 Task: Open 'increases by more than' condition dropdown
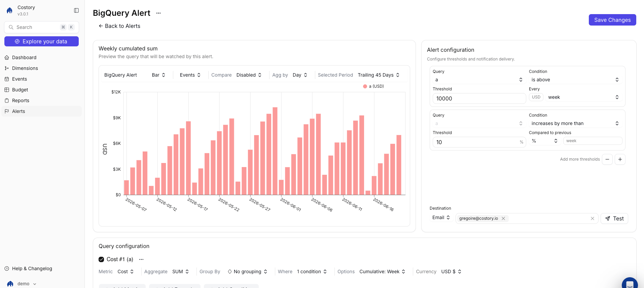tap(575, 123)
